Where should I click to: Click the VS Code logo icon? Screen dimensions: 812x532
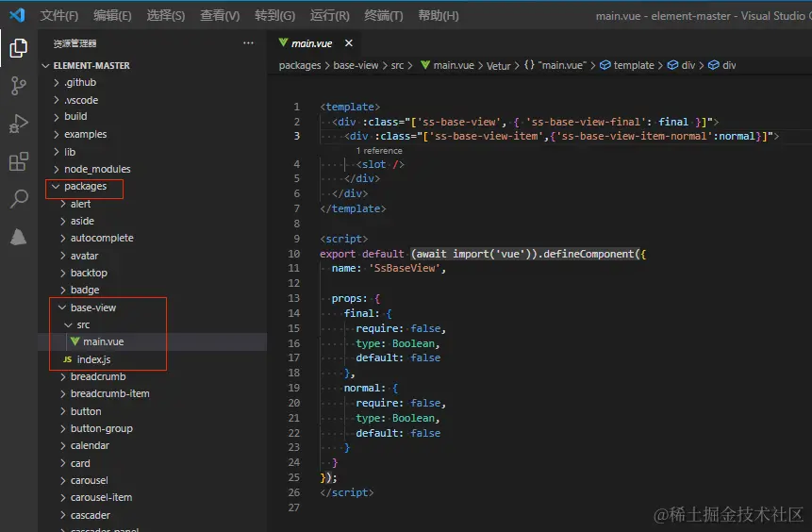coord(17,15)
